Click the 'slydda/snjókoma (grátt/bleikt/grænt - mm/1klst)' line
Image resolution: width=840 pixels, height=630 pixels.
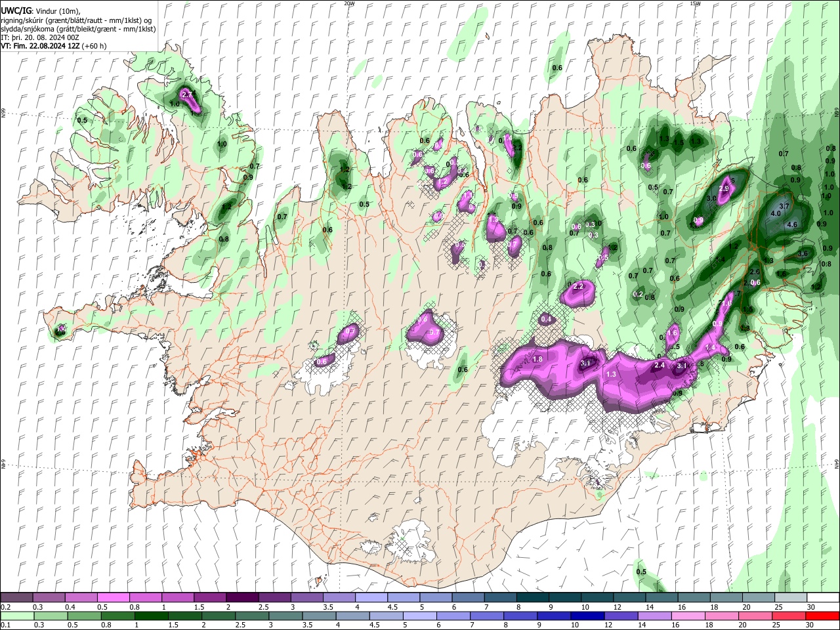tap(79, 29)
